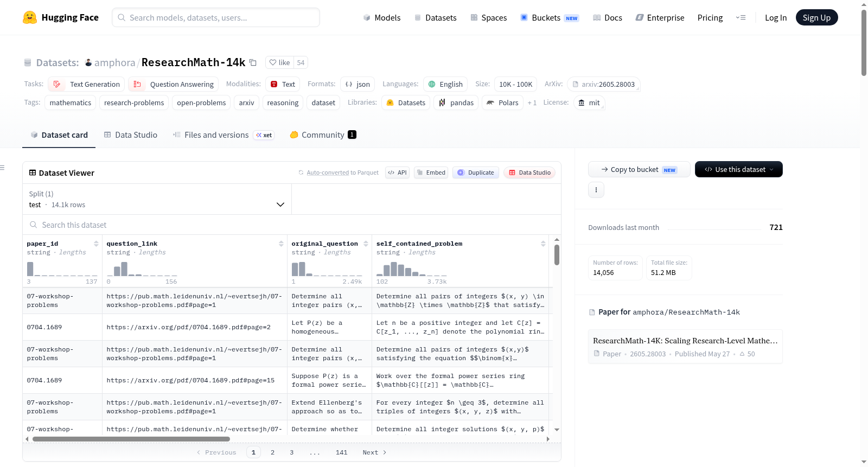Go to page 3 of the dataset

pyautogui.click(x=291, y=452)
